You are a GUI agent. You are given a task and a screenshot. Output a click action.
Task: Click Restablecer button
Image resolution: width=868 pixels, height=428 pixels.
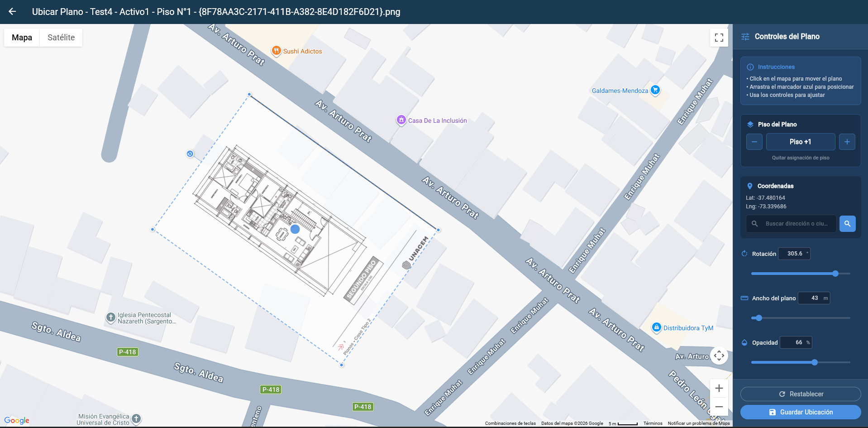point(800,394)
